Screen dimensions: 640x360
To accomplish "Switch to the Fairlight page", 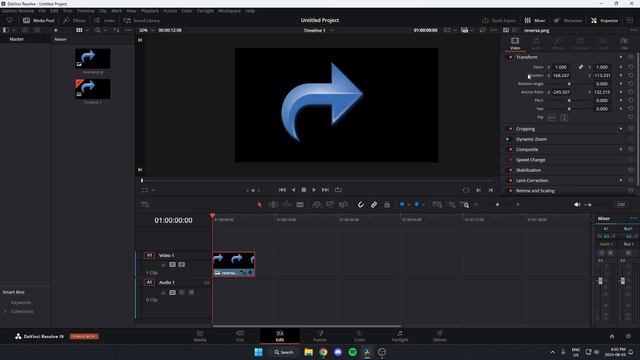I will [400, 336].
